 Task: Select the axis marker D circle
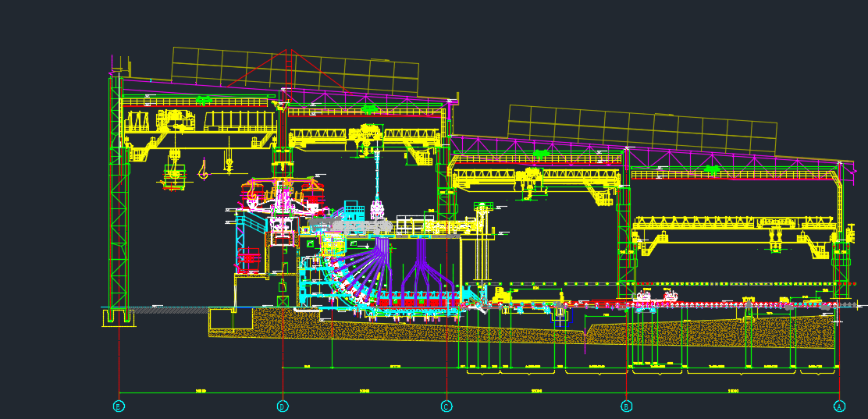pyautogui.click(x=283, y=406)
